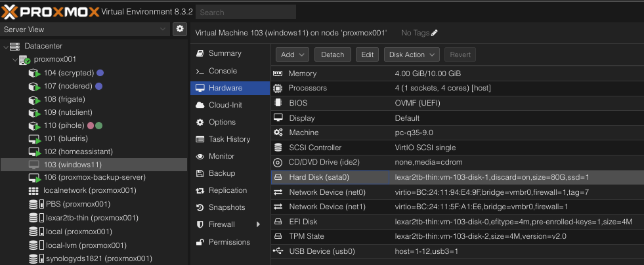This screenshot has width=644, height=265.
Task: Open the Summary tab
Action: pyautogui.click(x=230, y=53)
